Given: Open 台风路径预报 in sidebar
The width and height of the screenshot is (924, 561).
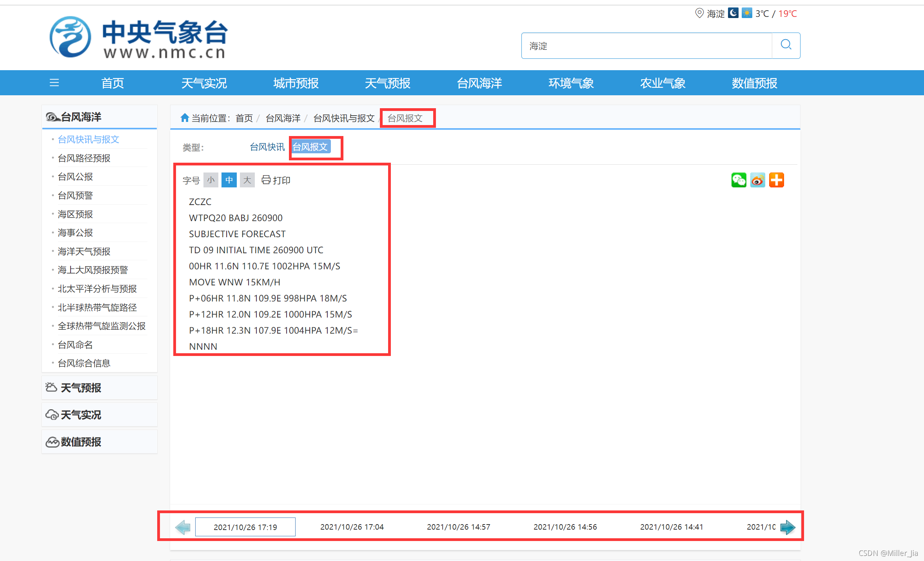Looking at the screenshot, I should coord(84,158).
